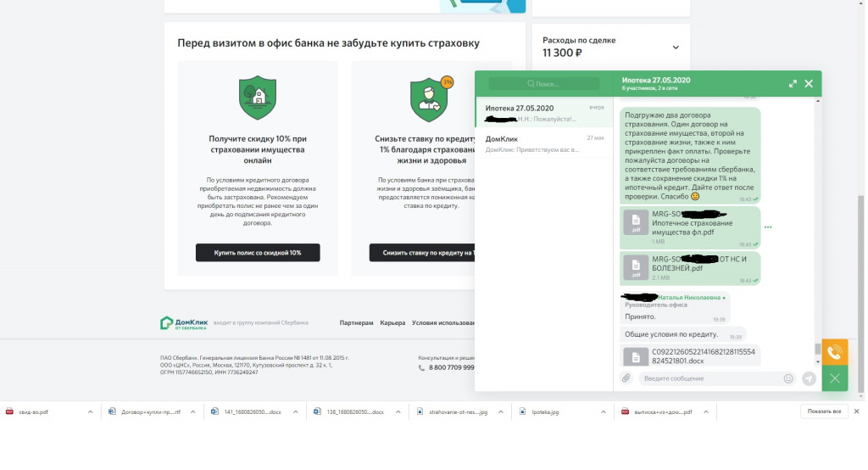
Task: Click Купить полис со скидкой 10% button
Action: [258, 253]
